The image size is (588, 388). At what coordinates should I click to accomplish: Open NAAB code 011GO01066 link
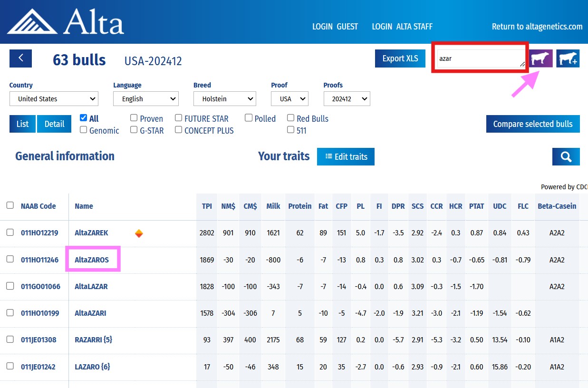[40, 286]
